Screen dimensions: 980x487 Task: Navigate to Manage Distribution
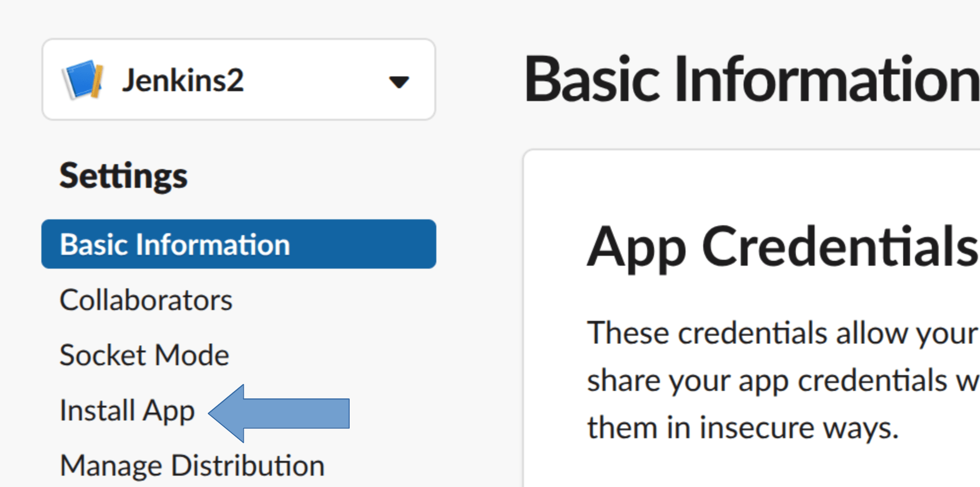point(192,465)
